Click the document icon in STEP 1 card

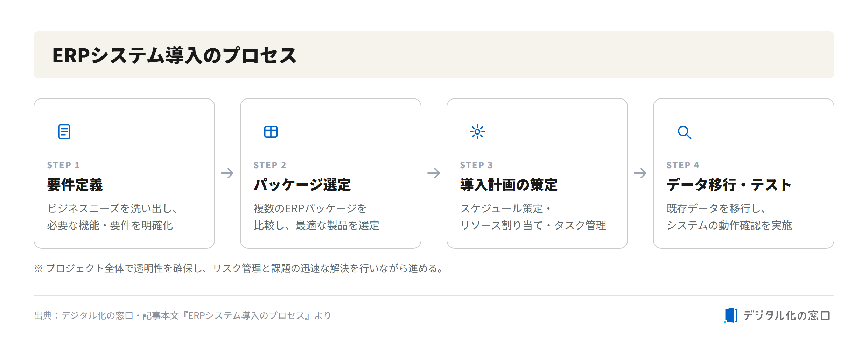click(x=64, y=132)
